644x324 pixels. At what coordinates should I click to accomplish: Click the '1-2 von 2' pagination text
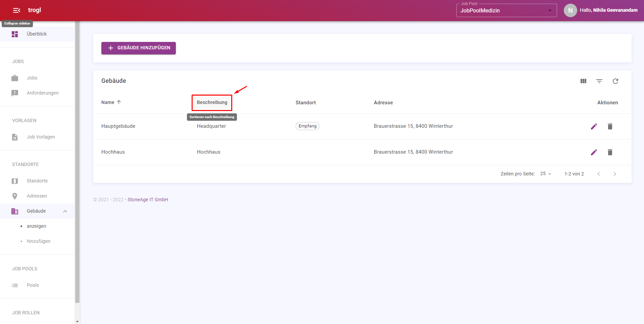574,174
